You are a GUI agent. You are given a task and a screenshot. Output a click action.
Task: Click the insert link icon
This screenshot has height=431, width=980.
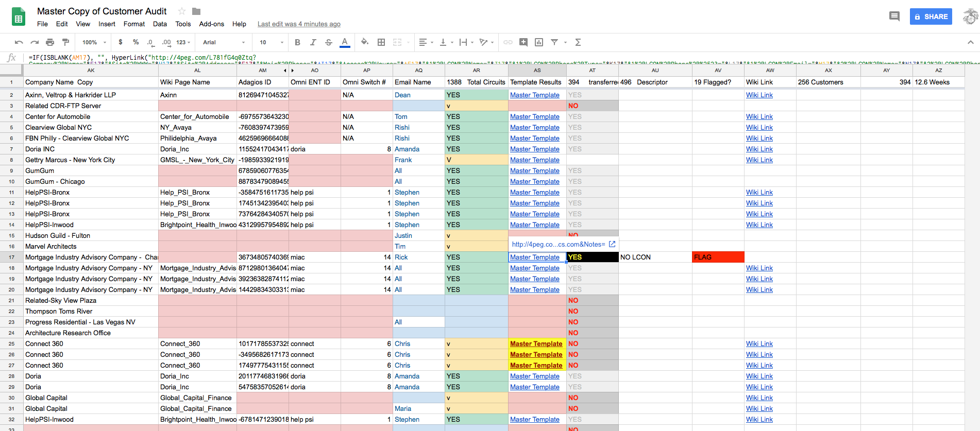tap(508, 42)
